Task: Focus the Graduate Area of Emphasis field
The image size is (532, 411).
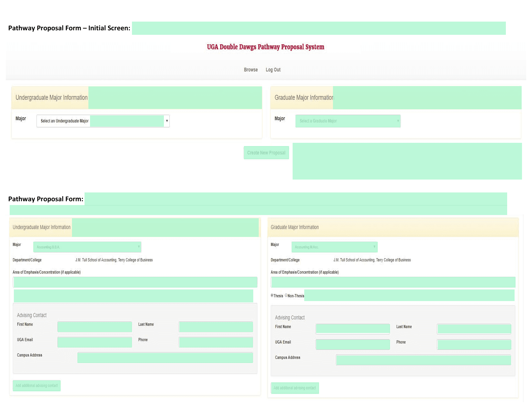Action: (393, 282)
